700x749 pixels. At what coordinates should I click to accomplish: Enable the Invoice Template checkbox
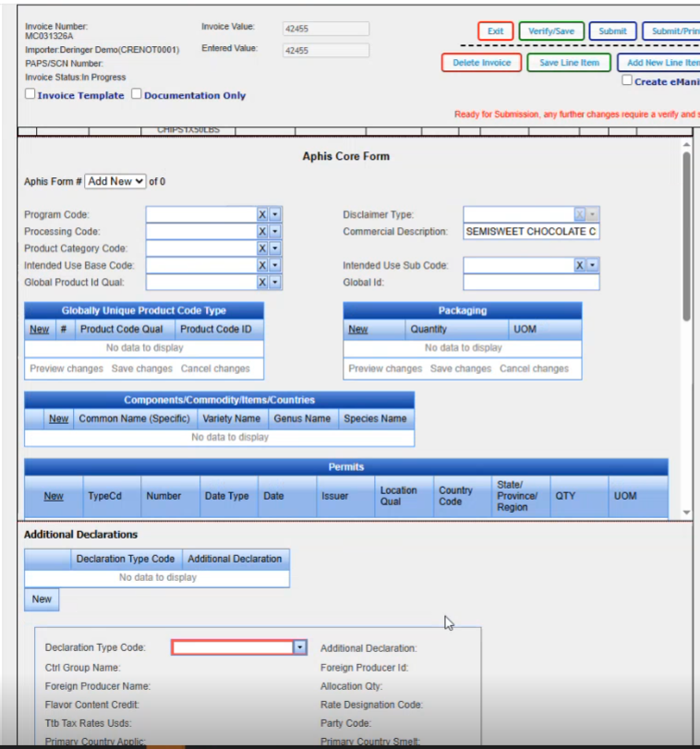tap(30, 94)
